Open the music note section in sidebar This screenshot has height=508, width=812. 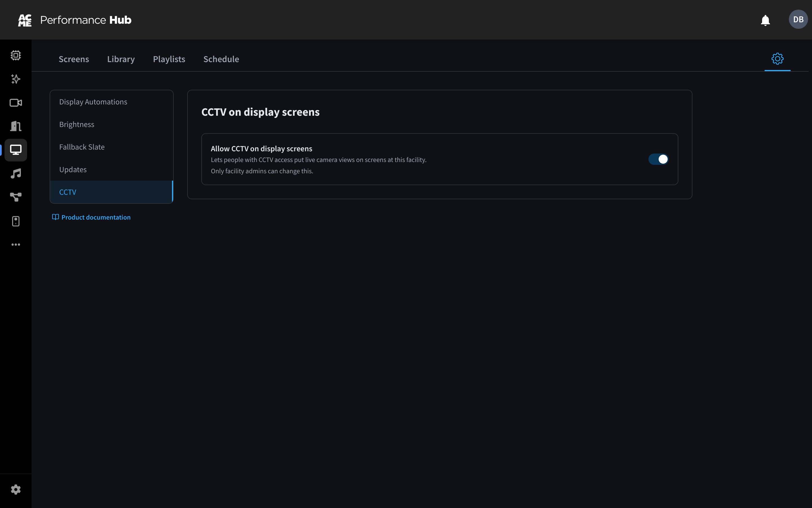(16, 174)
